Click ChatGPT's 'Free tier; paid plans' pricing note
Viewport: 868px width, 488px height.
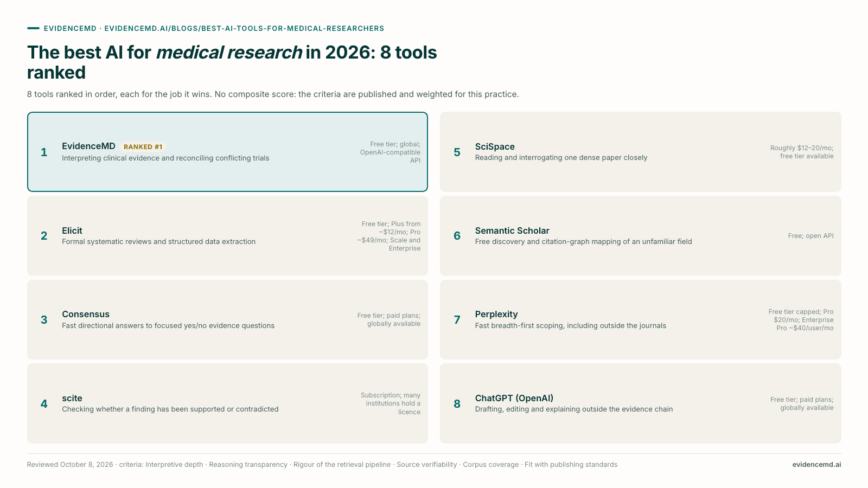[802, 403]
